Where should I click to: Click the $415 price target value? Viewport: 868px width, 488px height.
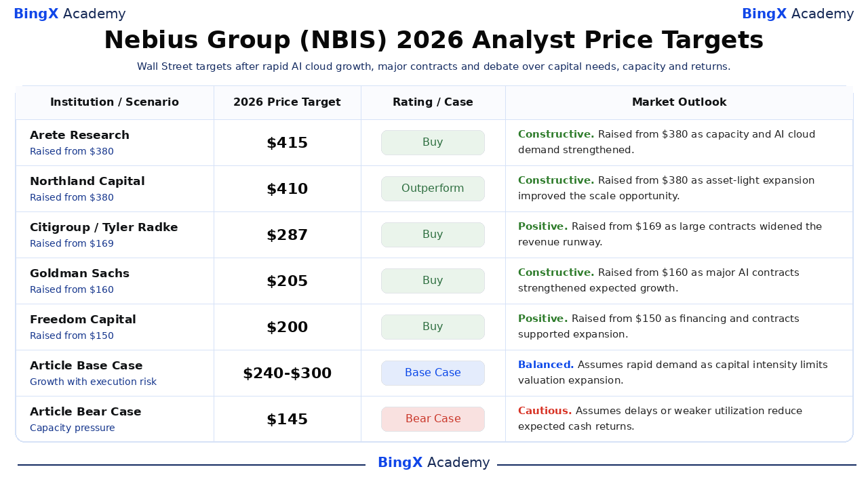point(287,143)
